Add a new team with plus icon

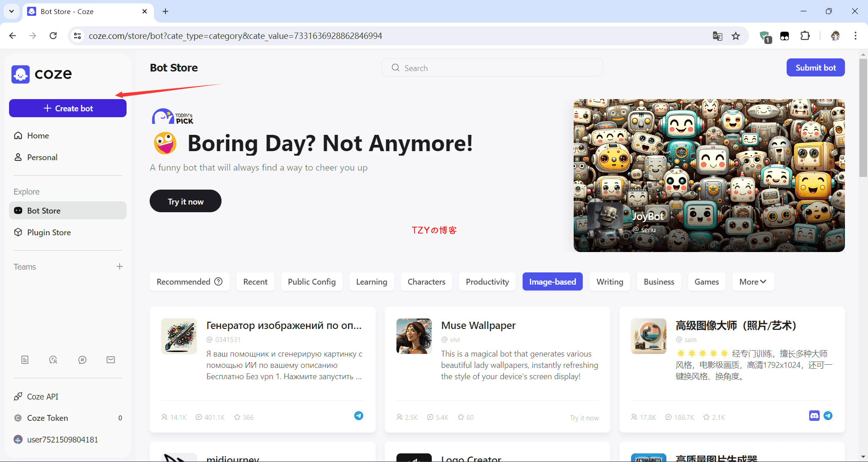coord(119,267)
